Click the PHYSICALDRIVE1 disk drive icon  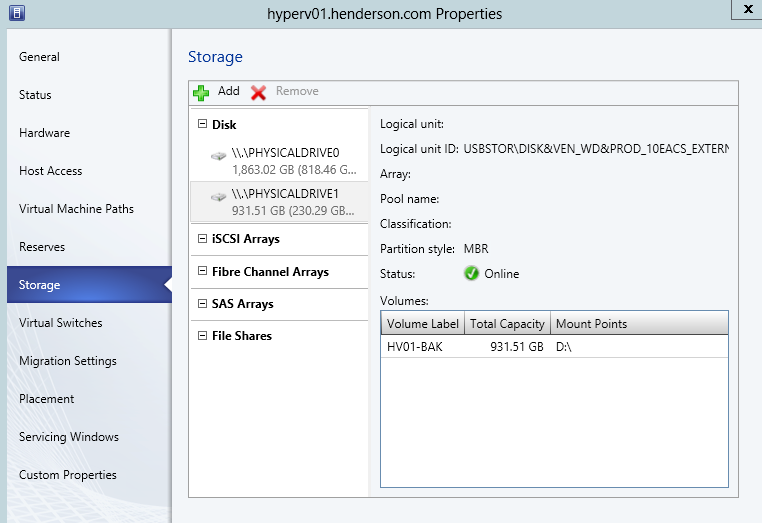(x=219, y=197)
